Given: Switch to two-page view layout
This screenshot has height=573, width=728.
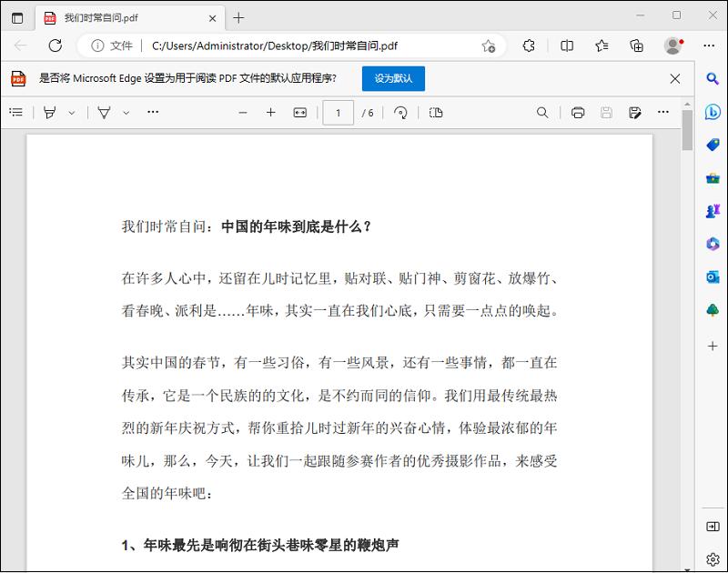Looking at the screenshot, I should (x=435, y=113).
